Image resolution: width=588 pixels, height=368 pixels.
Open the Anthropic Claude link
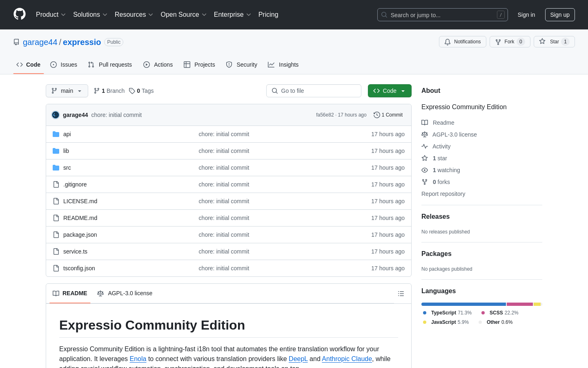click(x=347, y=359)
